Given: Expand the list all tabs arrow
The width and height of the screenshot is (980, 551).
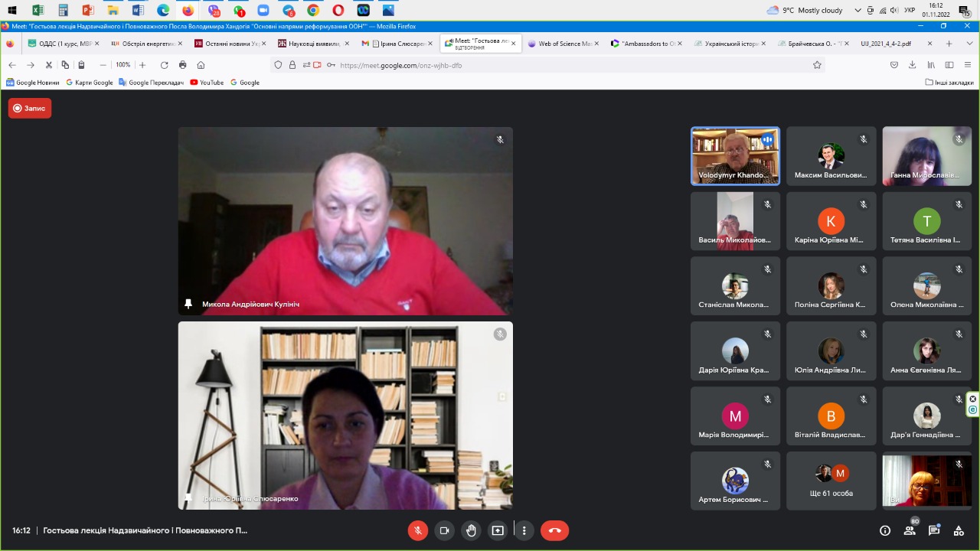Looking at the screenshot, I should (x=969, y=44).
